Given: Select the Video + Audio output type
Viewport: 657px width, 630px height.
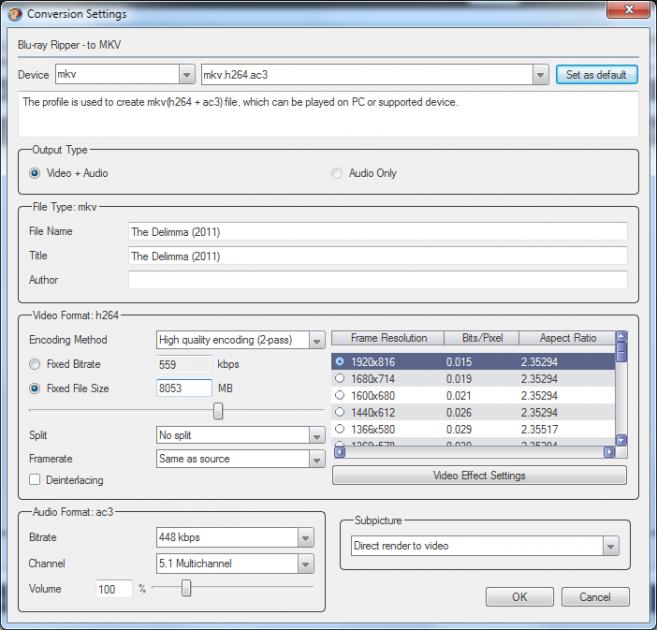Looking at the screenshot, I should [35, 173].
